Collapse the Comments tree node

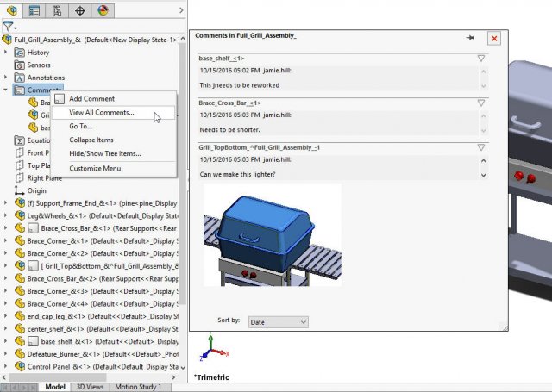pos(5,90)
